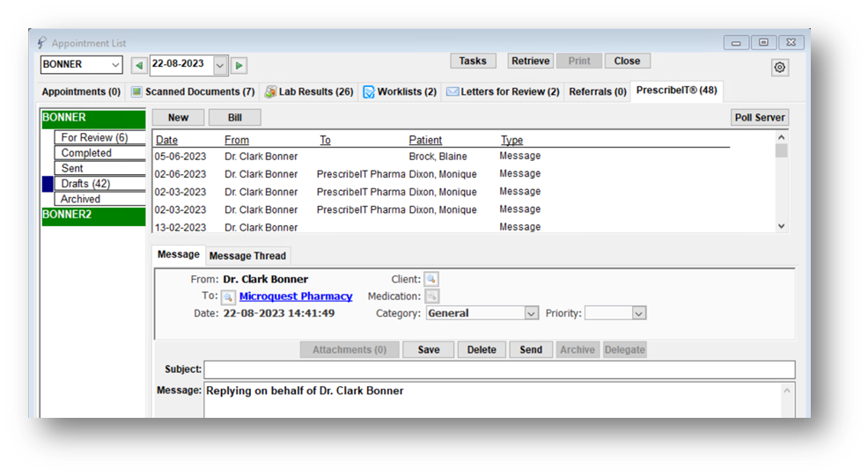Click the Delegate button
Viewport: 868px width, 475px height.
625,350
